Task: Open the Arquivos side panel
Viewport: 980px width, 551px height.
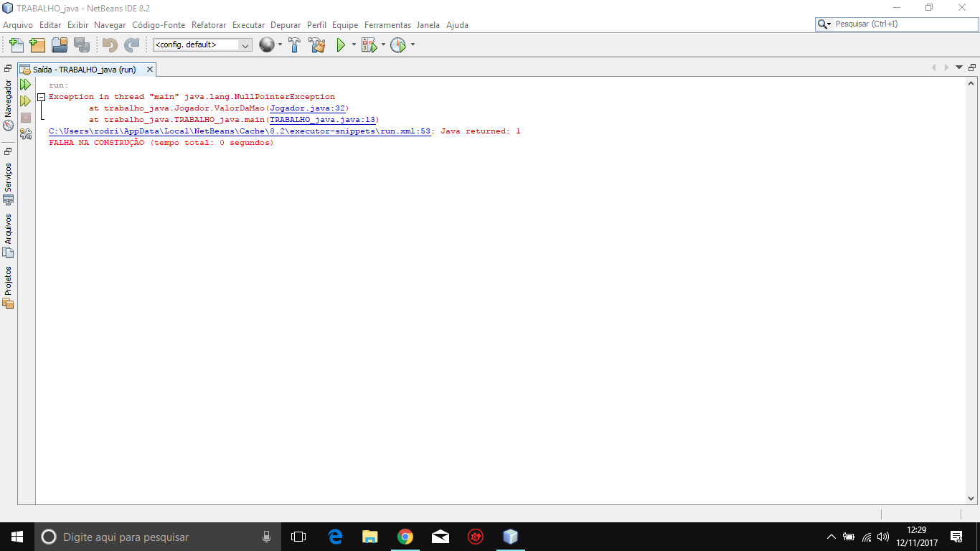Action: pyautogui.click(x=8, y=235)
